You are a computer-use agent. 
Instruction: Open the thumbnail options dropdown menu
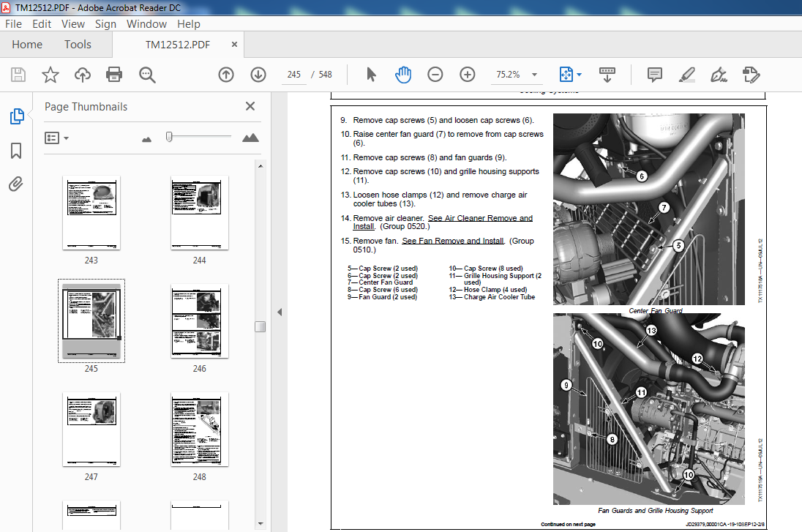pyautogui.click(x=57, y=138)
